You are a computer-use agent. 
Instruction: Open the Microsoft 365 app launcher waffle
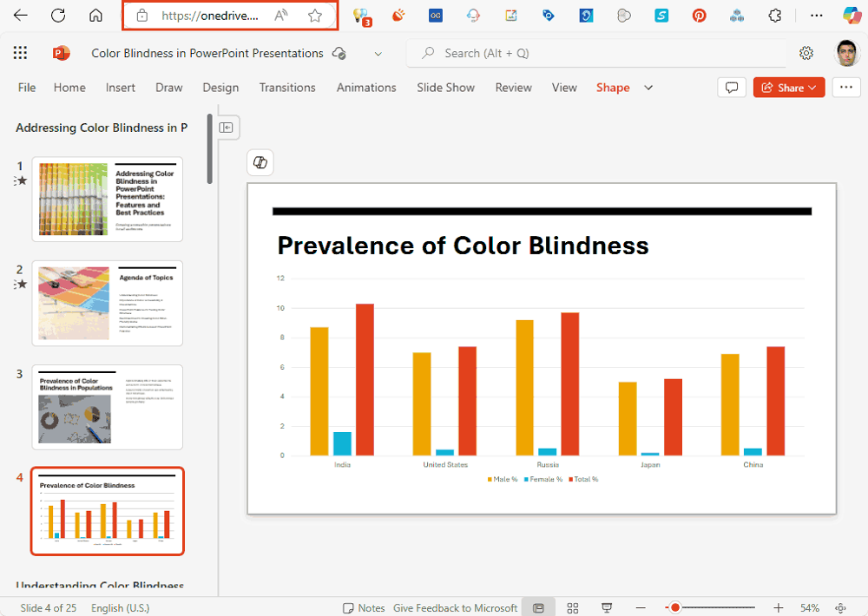coord(20,53)
